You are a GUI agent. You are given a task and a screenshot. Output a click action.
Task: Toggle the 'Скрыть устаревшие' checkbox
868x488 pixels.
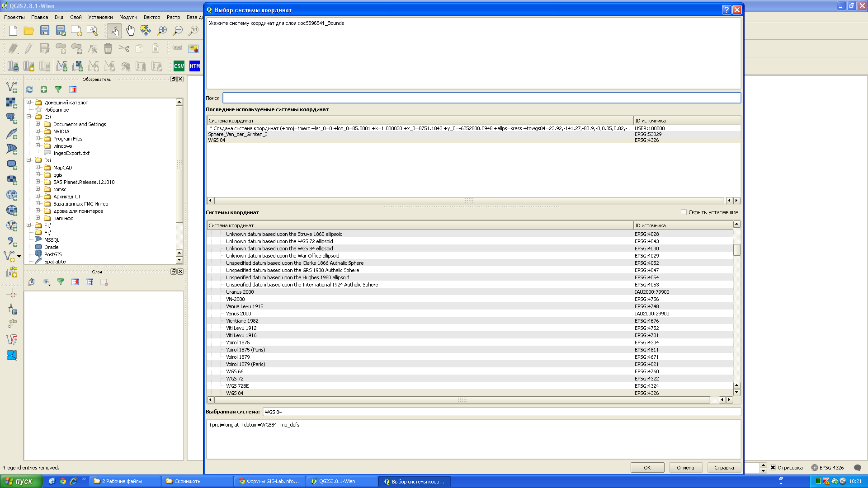coord(684,212)
